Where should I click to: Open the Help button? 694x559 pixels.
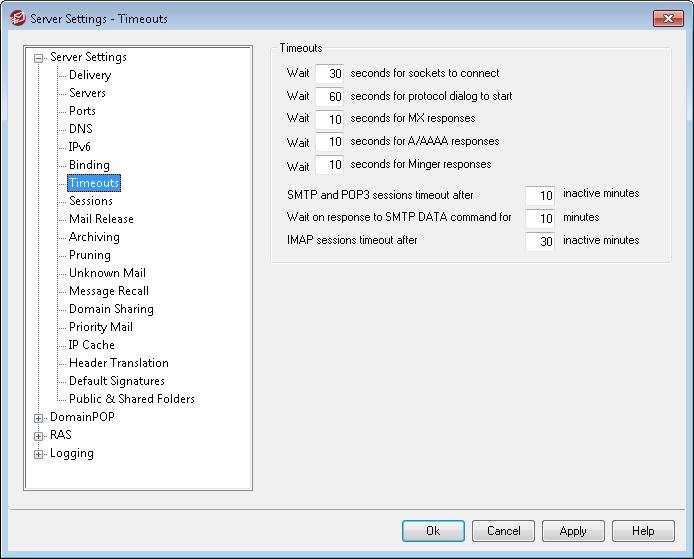click(643, 531)
